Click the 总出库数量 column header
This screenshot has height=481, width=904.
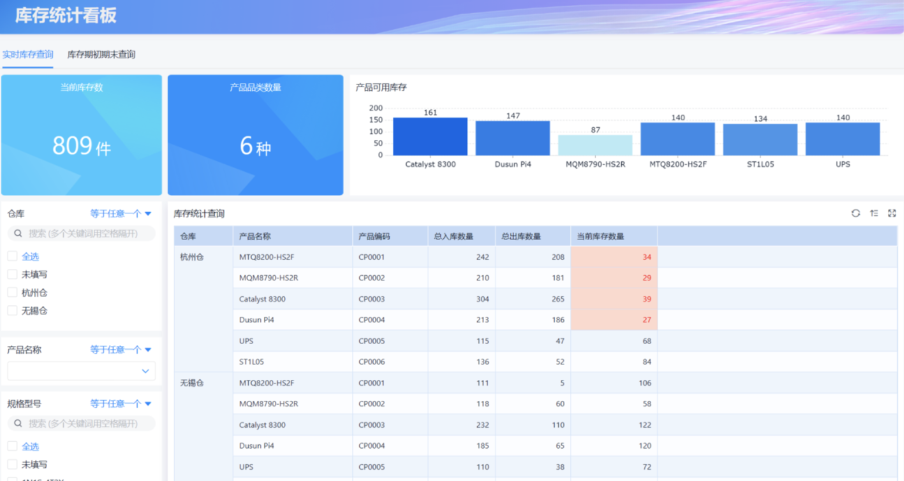533,236
